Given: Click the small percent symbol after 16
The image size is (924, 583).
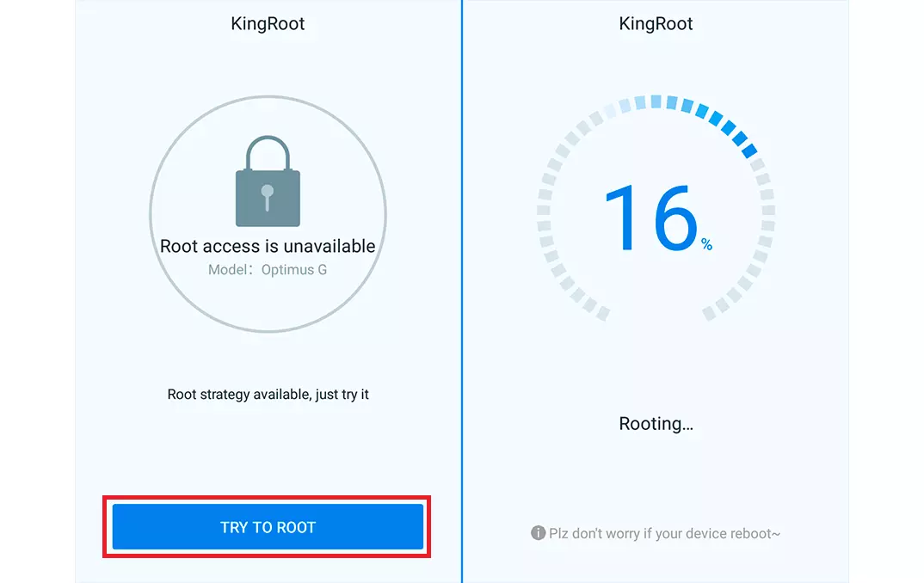Looking at the screenshot, I should 706,245.
